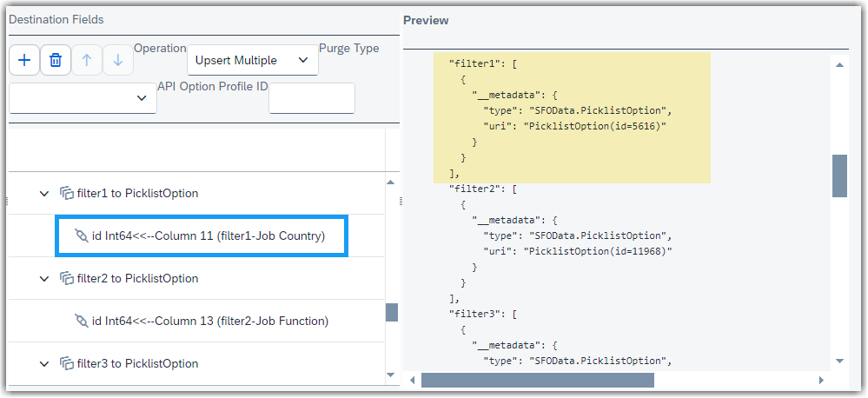Click the plus add field icon

[24, 60]
